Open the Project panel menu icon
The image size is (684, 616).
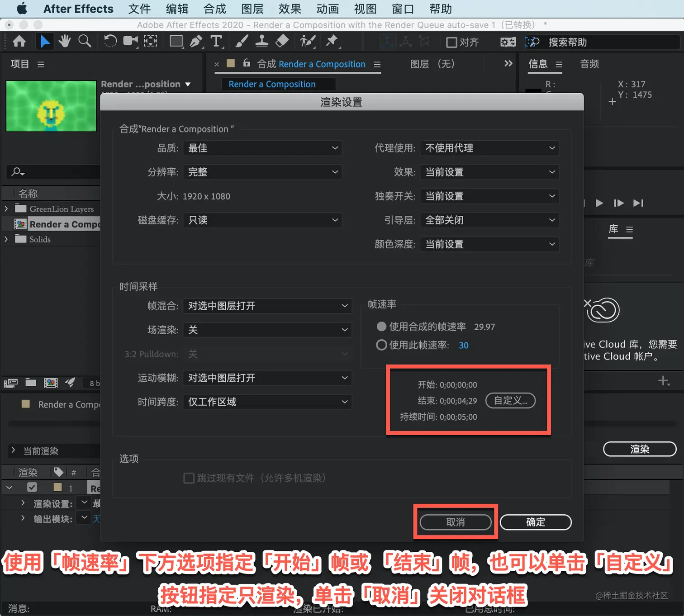[41, 64]
